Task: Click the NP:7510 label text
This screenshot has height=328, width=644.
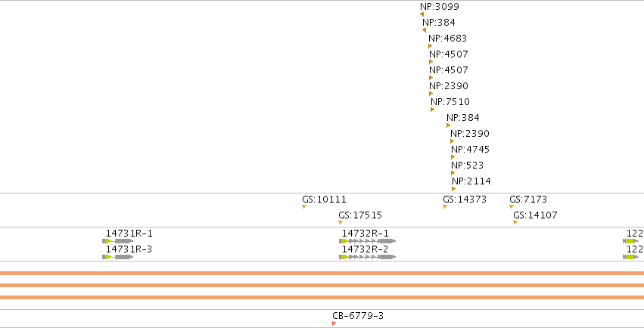Action: coord(450,102)
